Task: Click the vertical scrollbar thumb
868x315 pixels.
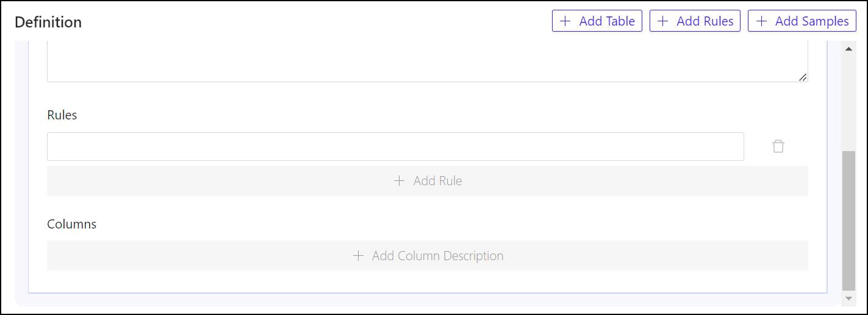Action: 848,219
